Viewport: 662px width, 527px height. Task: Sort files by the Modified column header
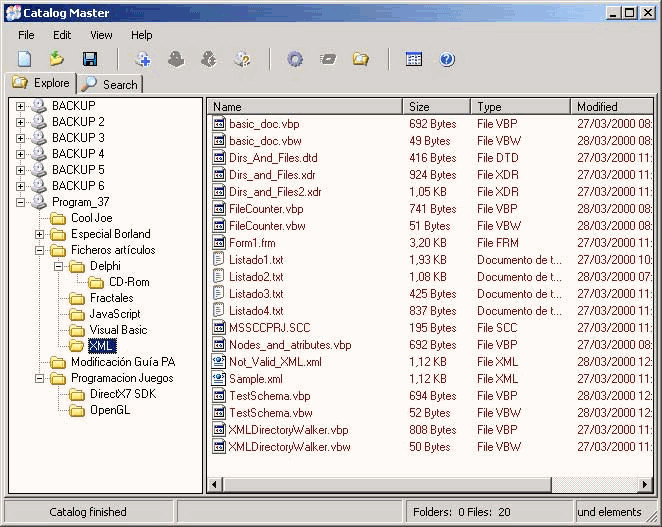(612, 106)
